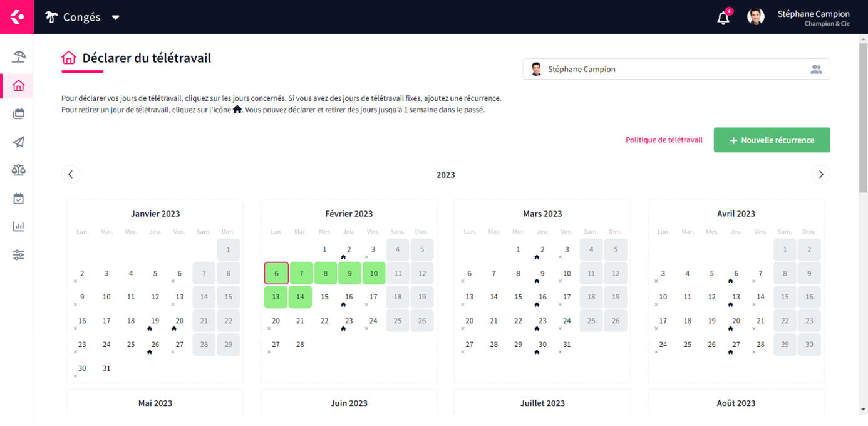This screenshot has height=426, width=868.
Task: Select the stacked calendar icon in sidebar
Action: coord(18,114)
